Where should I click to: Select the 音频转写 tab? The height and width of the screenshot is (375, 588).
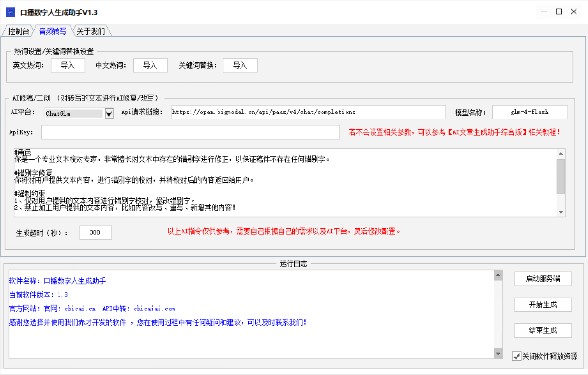point(53,31)
